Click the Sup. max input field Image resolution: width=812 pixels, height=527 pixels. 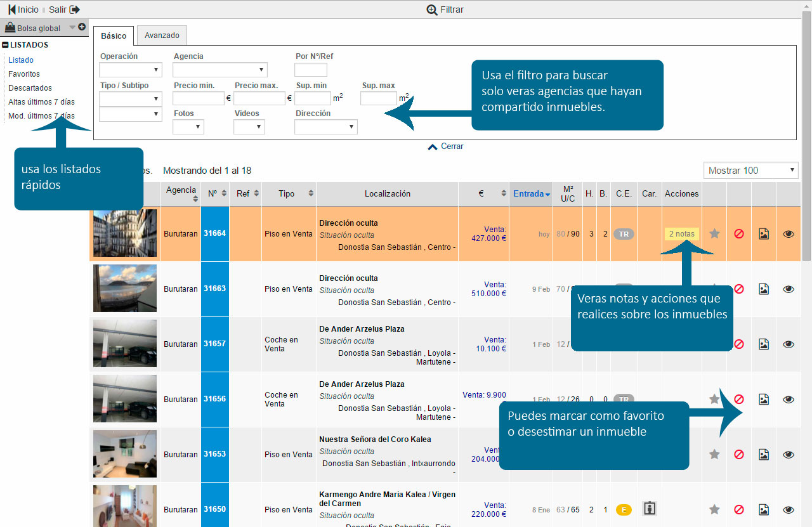379,98
